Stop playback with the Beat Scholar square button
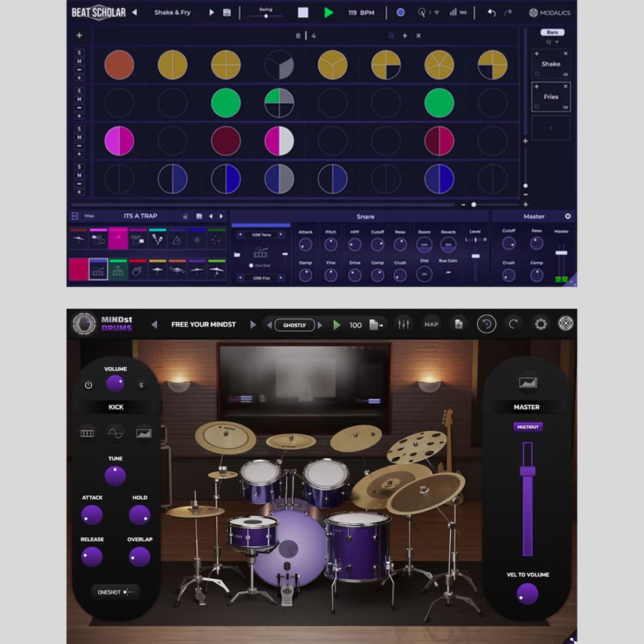 (x=303, y=12)
